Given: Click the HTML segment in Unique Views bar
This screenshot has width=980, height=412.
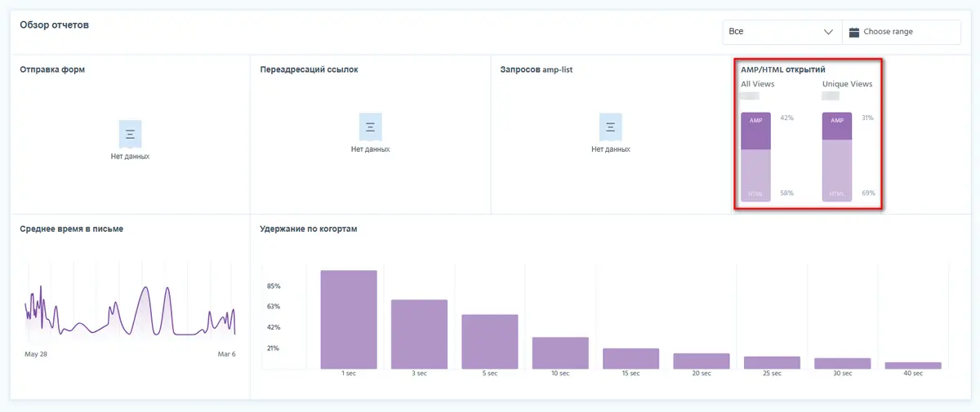Looking at the screenshot, I should [x=837, y=171].
